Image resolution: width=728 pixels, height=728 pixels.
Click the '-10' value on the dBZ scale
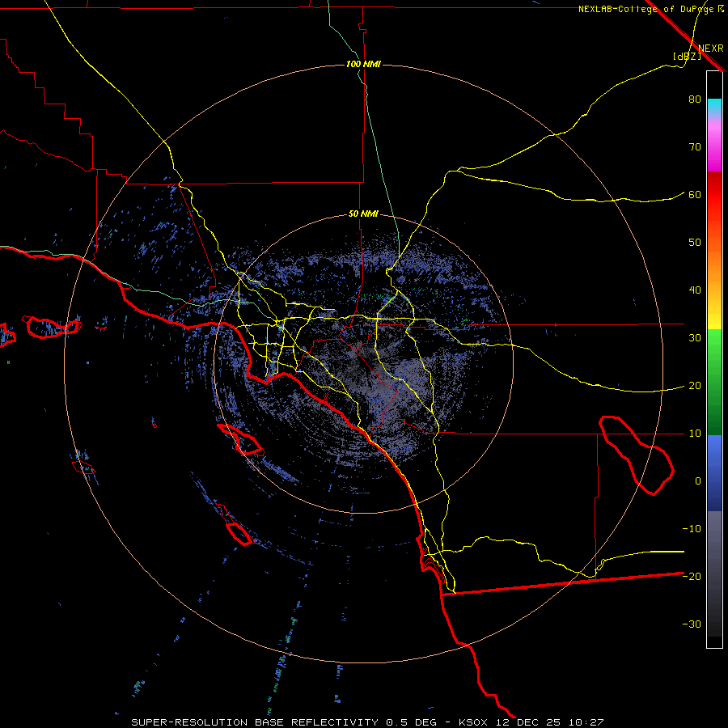692,529
